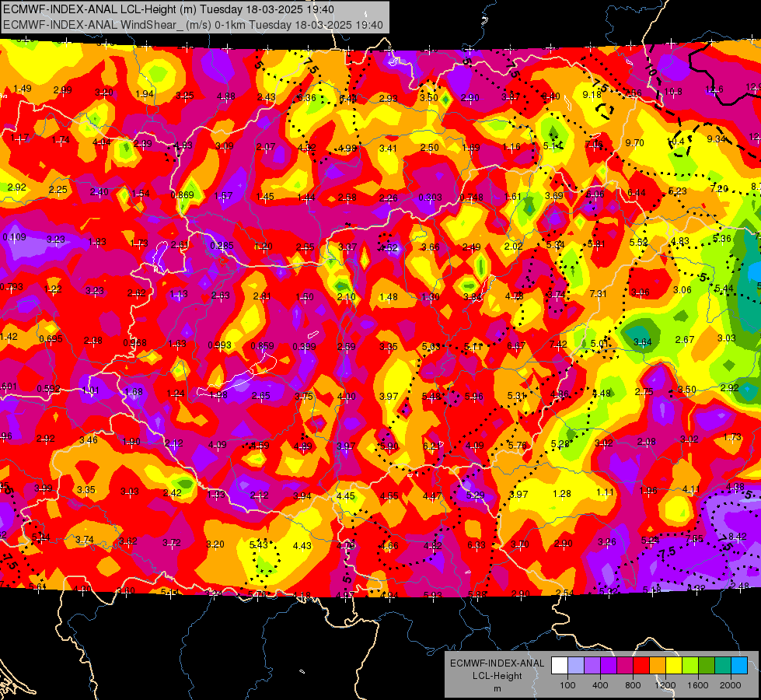761x700 pixels.
Task: Click the legend scale label '2000'
Action: pos(731,685)
